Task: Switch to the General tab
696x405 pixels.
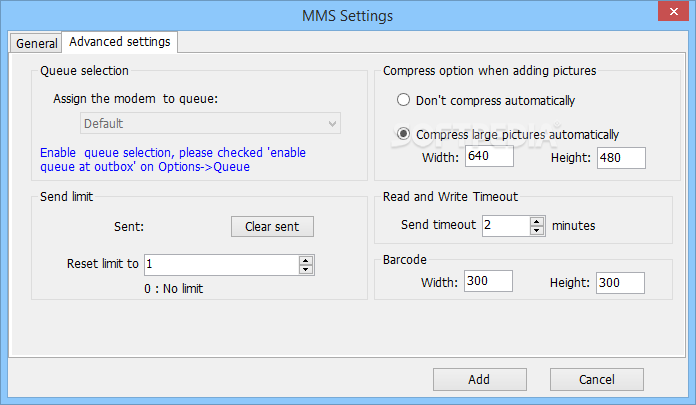Action: pyautogui.click(x=37, y=43)
